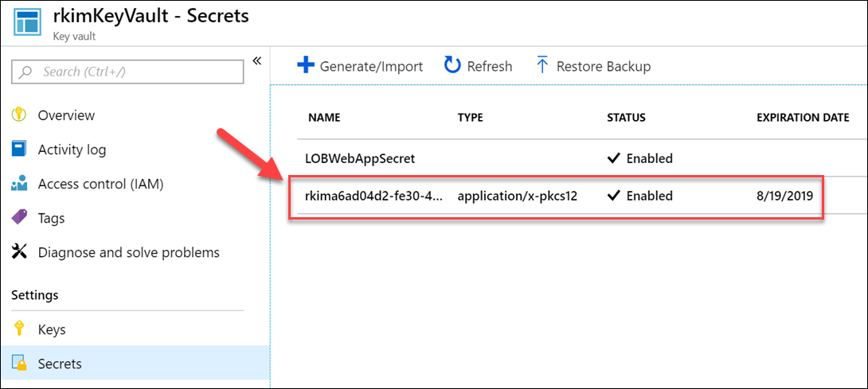Click the purple Tags icon
Screen dimensions: 868x389
pos(19,219)
